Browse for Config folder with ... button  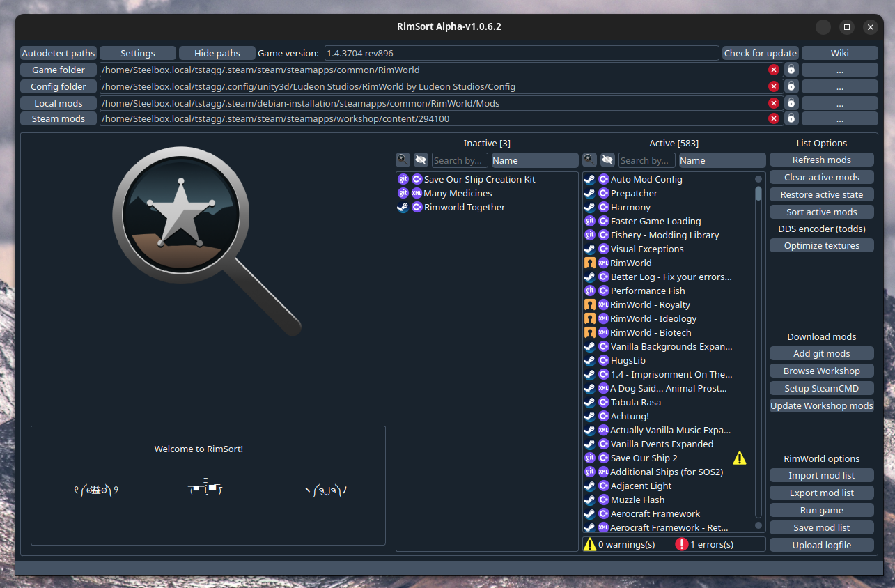point(840,86)
